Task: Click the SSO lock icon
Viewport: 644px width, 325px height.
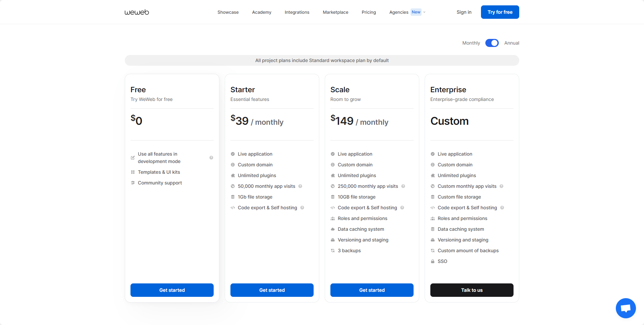Action: (x=433, y=261)
